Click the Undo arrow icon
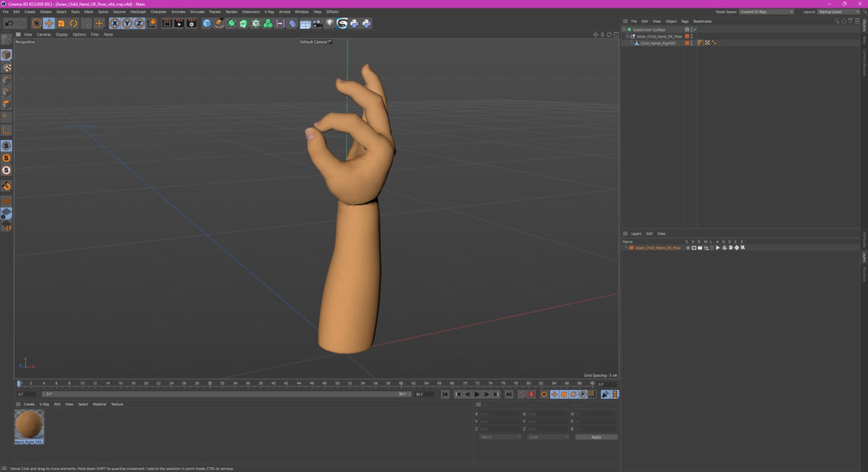Viewport: 868px width, 472px height. (x=9, y=24)
